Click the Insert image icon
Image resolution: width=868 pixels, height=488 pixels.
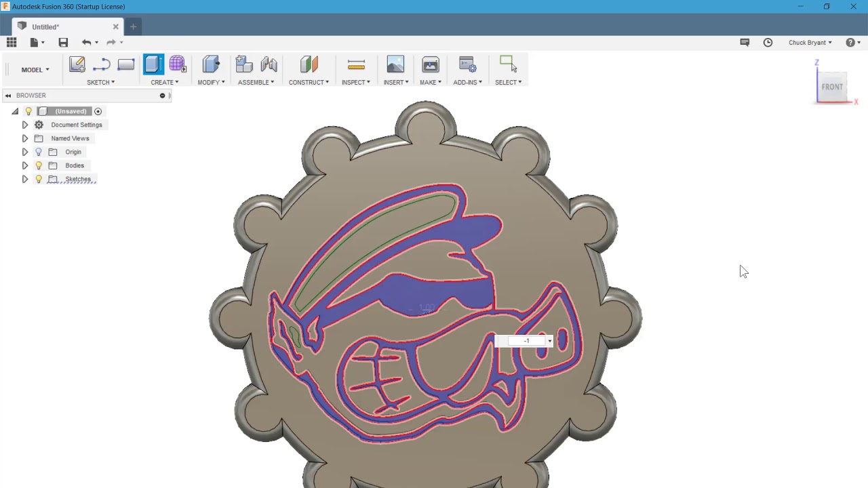point(395,64)
